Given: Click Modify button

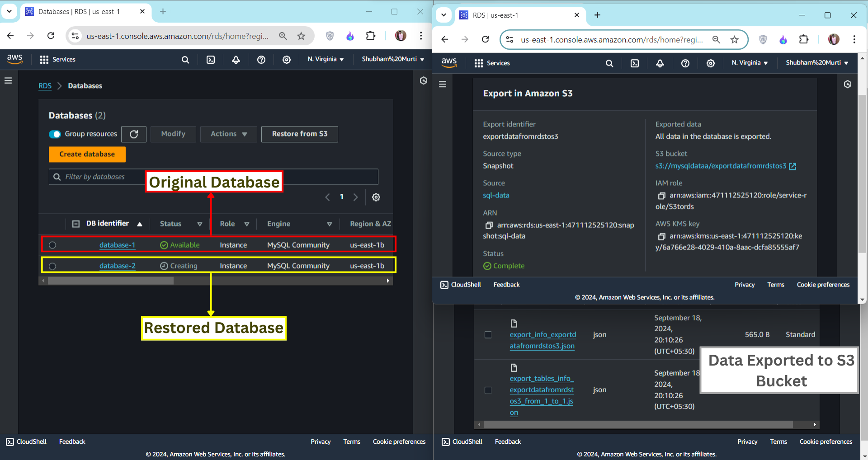Looking at the screenshot, I should pyautogui.click(x=173, y=134).
